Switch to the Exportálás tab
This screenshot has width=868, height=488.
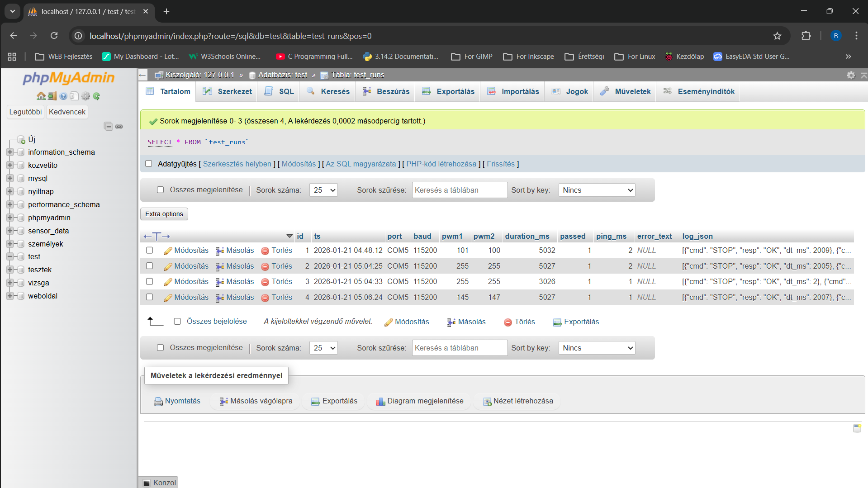coord(448,91)
